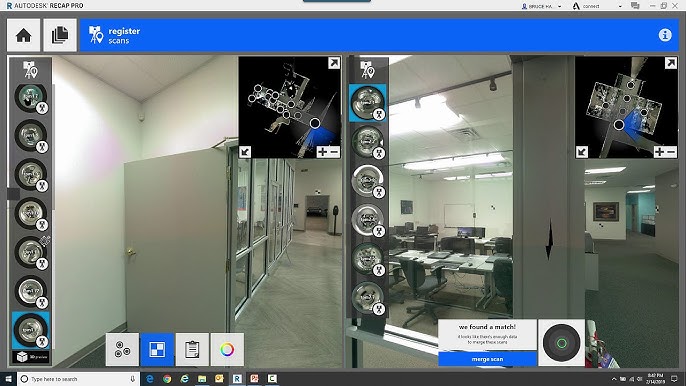Open Google Chrome from the taskbar
686x386 pixels.
(x=167, y=379)
